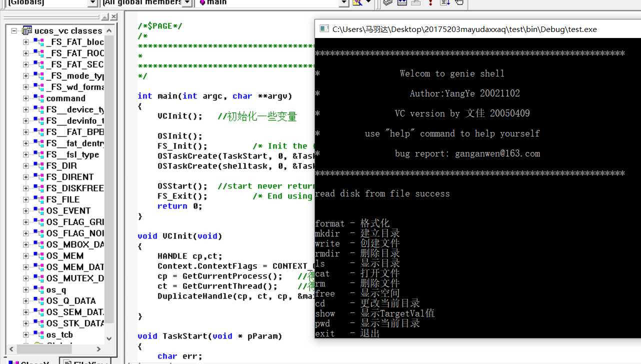641x364 pixels.
Task: Click the test.exe console window title icon
Action: [x=324, y=29]
